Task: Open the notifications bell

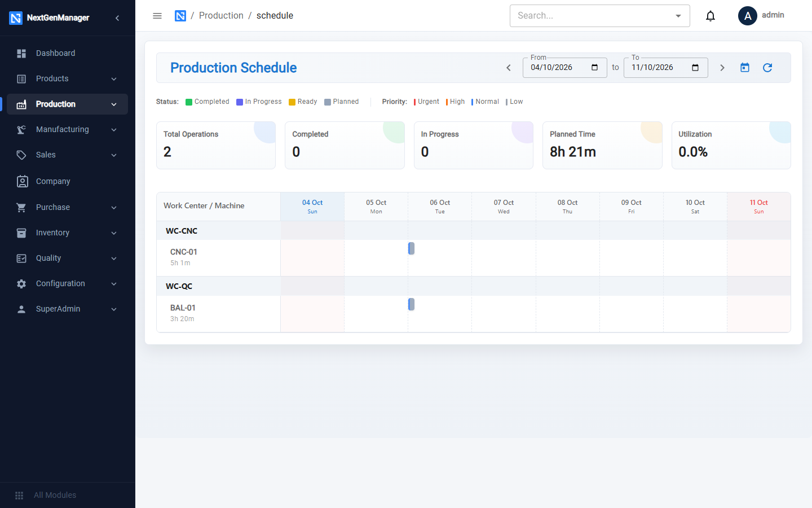Action: (710, 16)
